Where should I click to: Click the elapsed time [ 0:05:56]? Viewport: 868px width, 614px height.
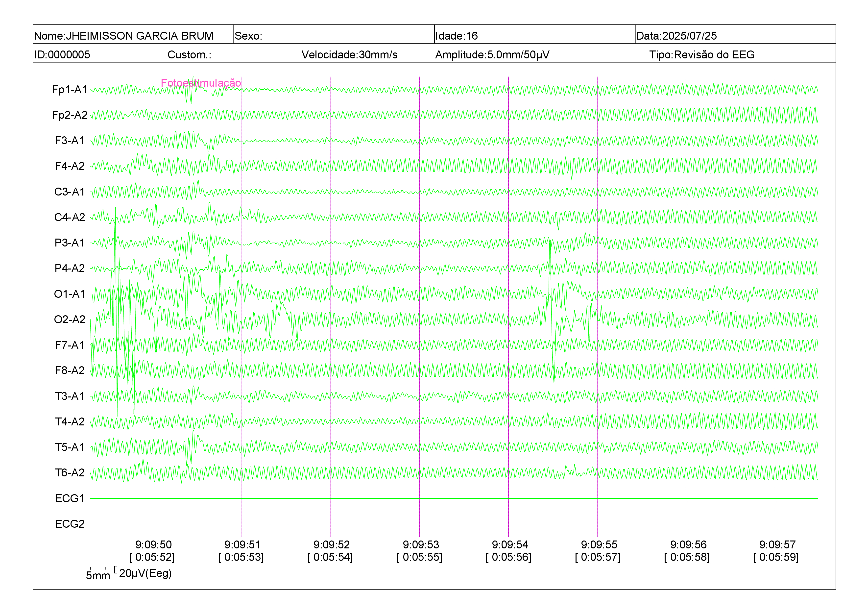(x=509, y=557)
